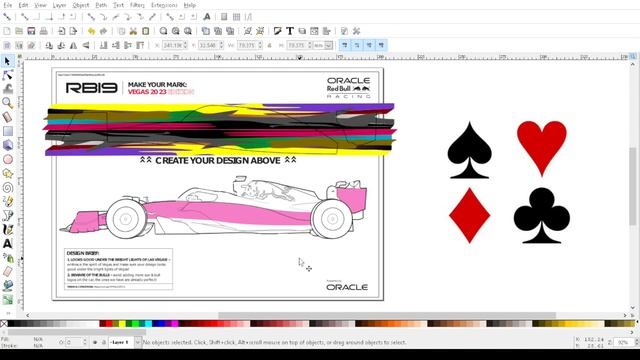Image resolution: width=640 pixels, height=360 pixels.
Task: Click the Group objects icon
Action: click(248, 31)
